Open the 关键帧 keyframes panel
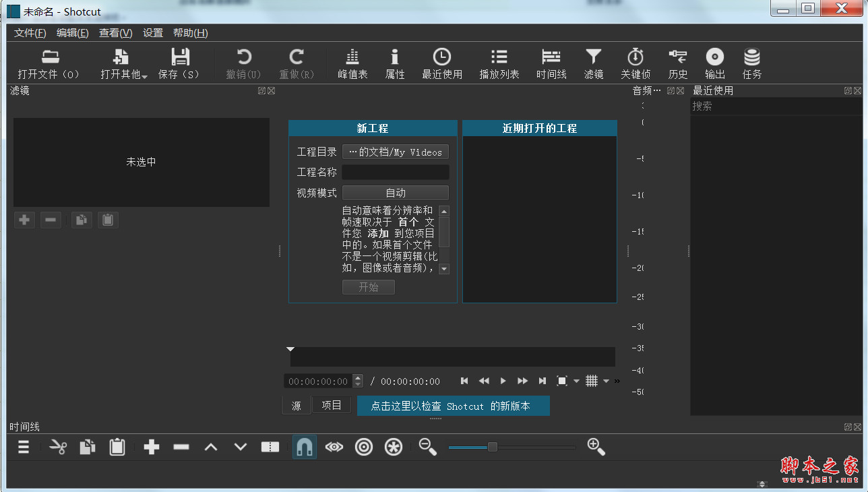The image size is (868, 492). coord(635,63)
